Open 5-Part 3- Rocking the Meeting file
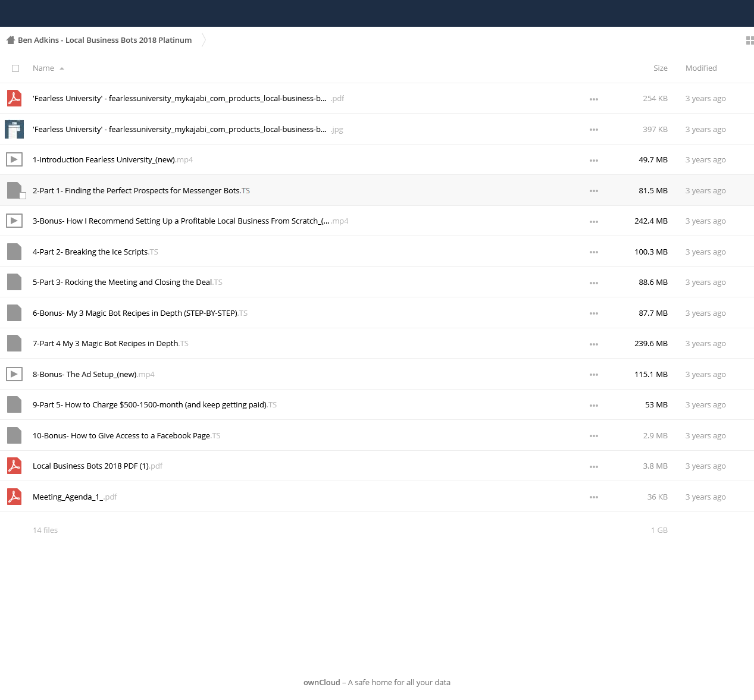The image size is (754, 700). [127, 282]
